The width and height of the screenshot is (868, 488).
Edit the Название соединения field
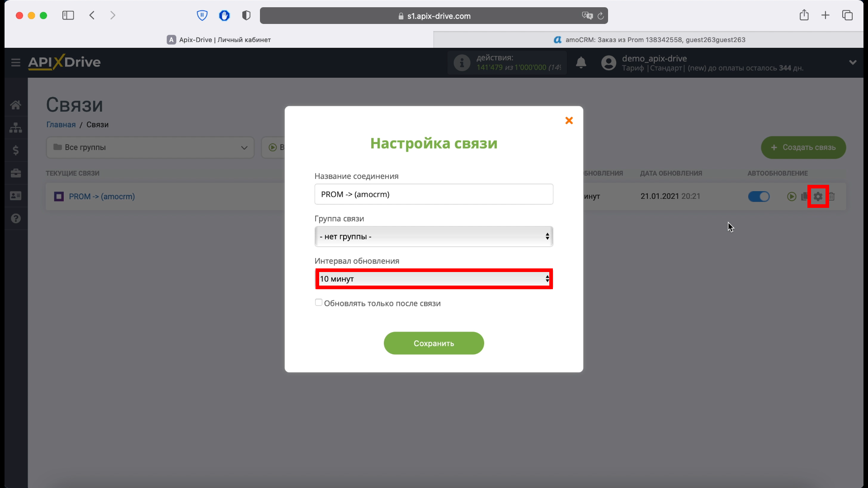tap(434, 194)
